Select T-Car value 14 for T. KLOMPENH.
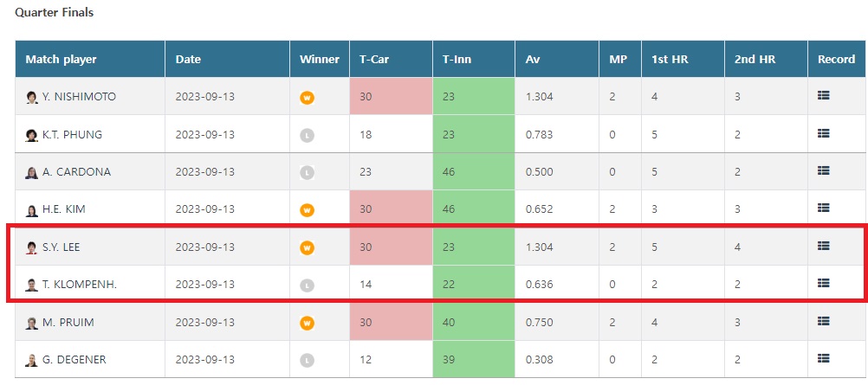 pyautogui.click(x=366, y=285)
